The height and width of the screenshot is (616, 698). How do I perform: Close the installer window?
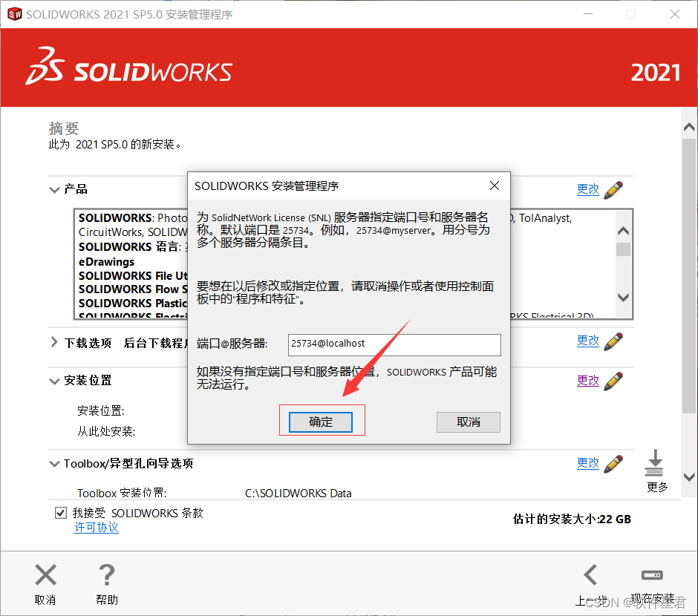(675, 14)
